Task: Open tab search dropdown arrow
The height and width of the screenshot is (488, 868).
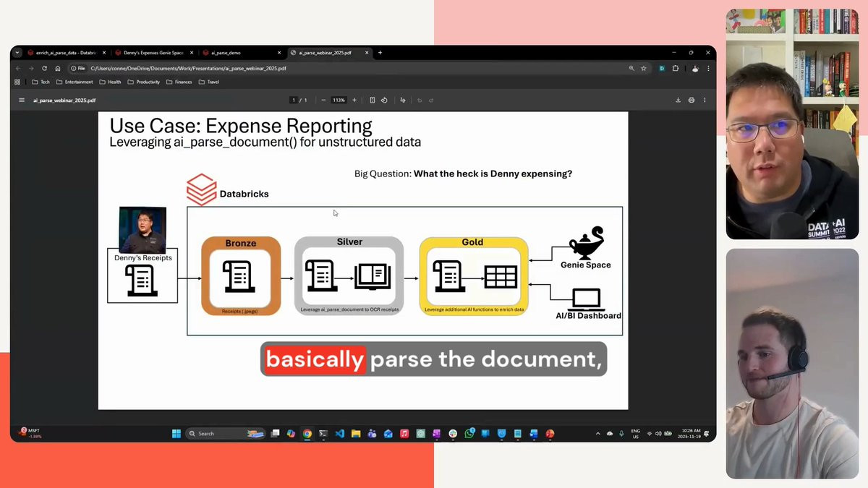Action: [17, 53]
